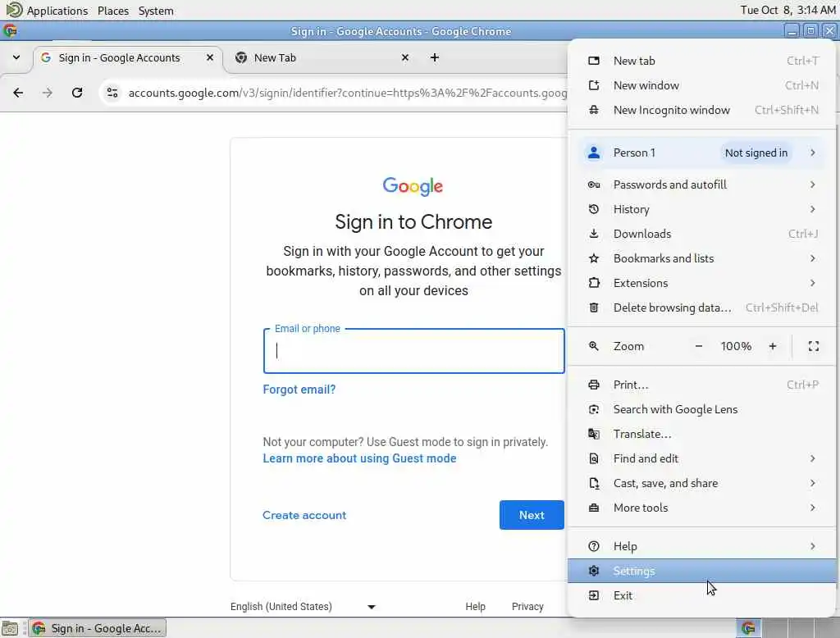
Task: Click the Create account link
Action: pyautogui.click(x=304, y=515)
